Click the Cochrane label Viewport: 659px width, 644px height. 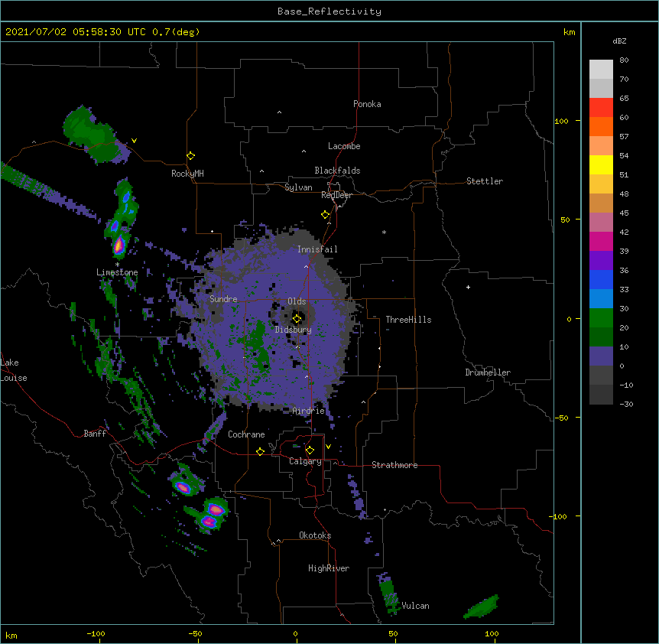(x=246, y=434)
